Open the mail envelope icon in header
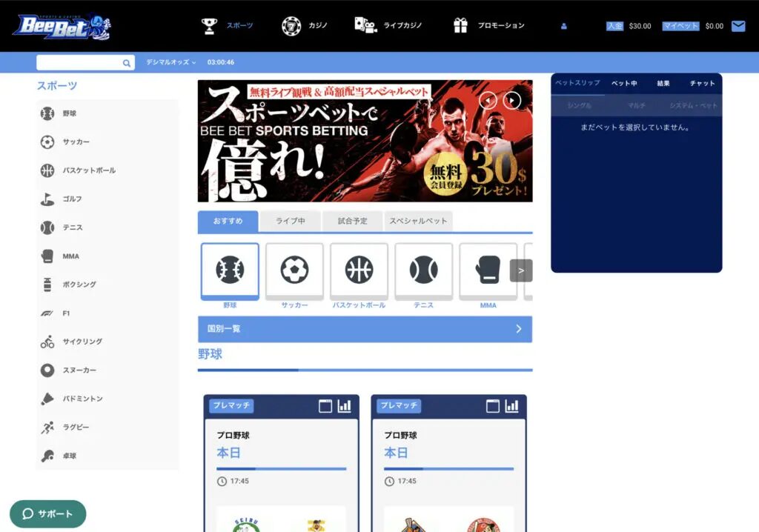This screenshot has width=759, height=532. [x=738, y=26]
